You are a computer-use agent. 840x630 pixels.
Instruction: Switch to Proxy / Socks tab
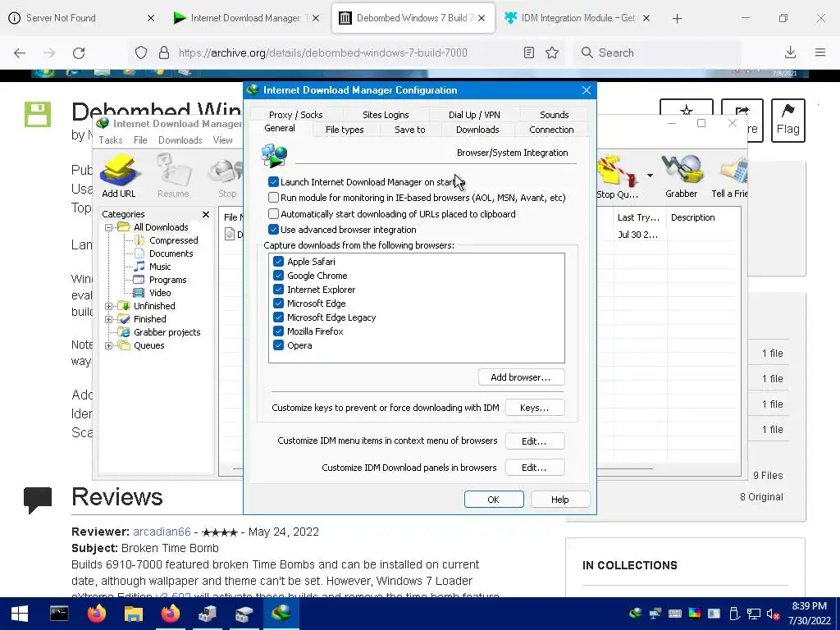click(x=295, y=115)
